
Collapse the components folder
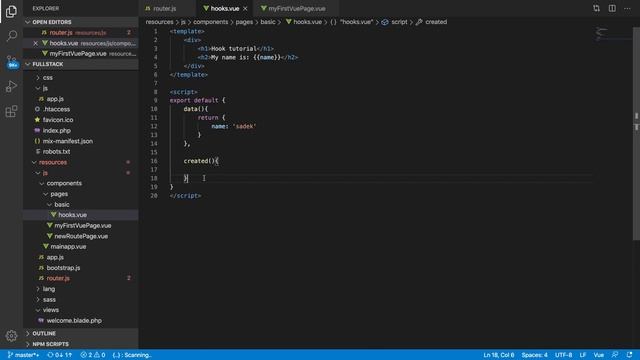tap(64, 183)
